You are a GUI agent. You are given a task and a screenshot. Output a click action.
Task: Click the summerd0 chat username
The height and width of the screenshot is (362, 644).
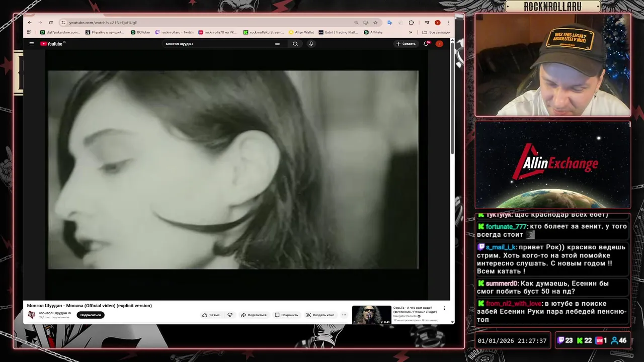click(502, 284)
